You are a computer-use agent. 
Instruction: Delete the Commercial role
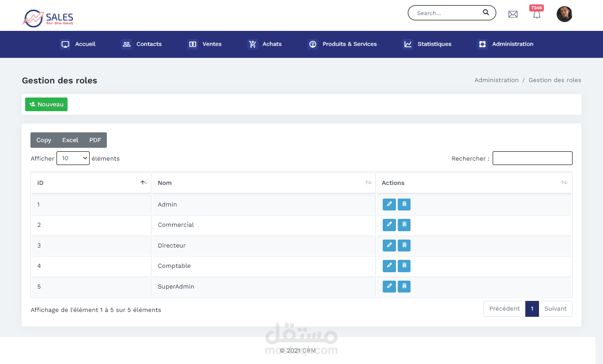tap(404, 225)
